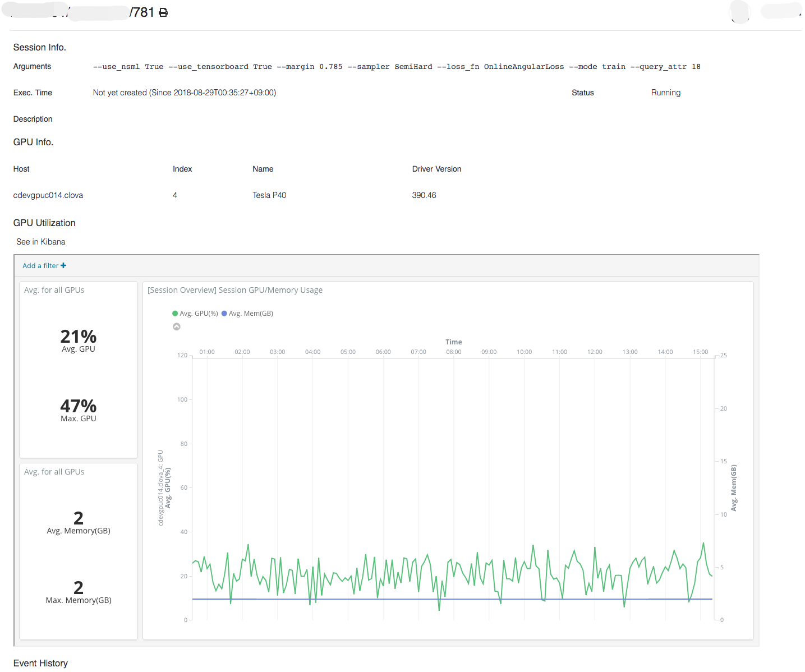Click driver version 390.46

(424, 195)
